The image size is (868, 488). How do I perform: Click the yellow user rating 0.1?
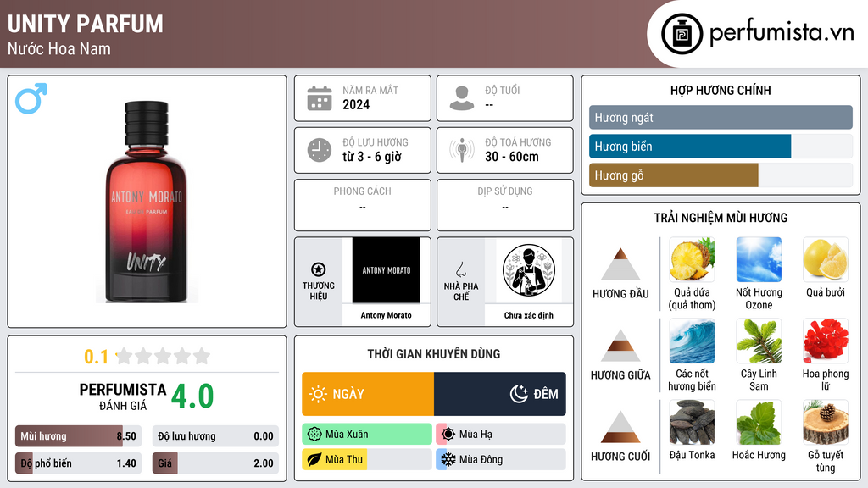pyautogui.click(x=96, y=357)
